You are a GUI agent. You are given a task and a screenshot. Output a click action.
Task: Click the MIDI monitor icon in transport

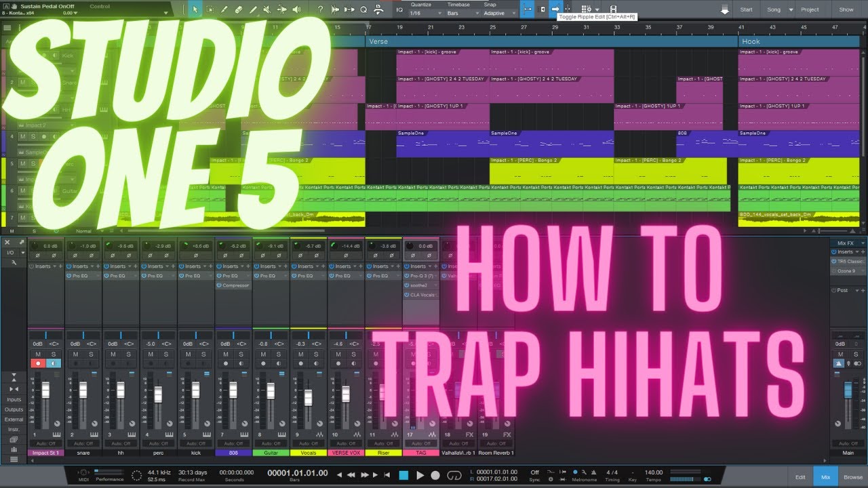coord(83,472)
